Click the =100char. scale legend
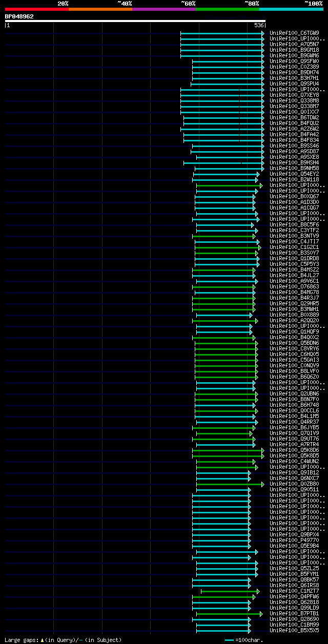This screenshot has width=328, height=644. click(244, 640)
